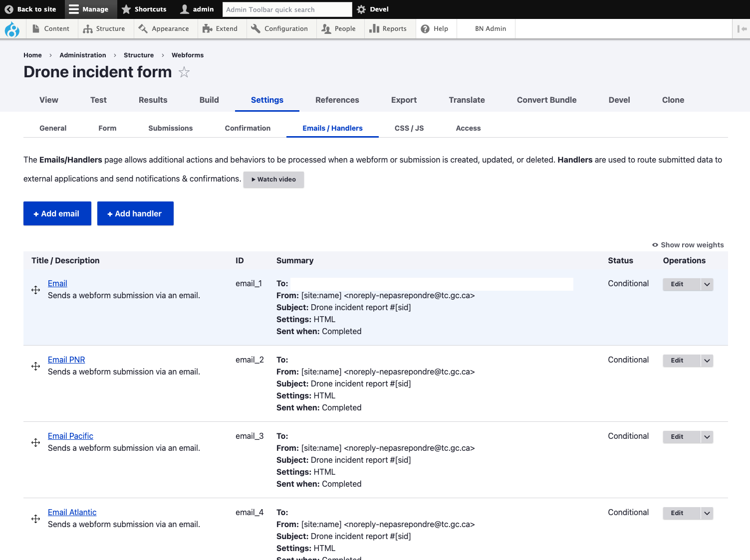
Task: Open the Help toolbar item
Action: click(435, 29)
